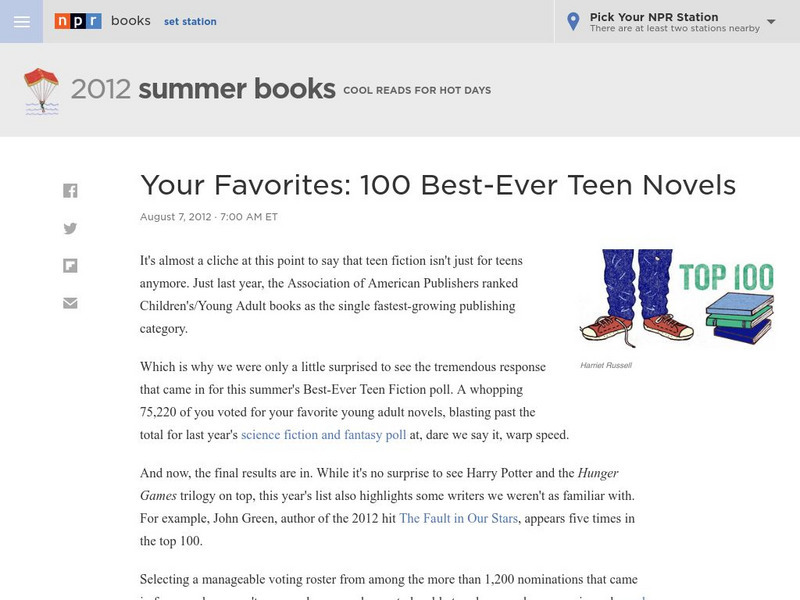
Task: Open the 2012 summer books series page
Action: pos(203,89)
